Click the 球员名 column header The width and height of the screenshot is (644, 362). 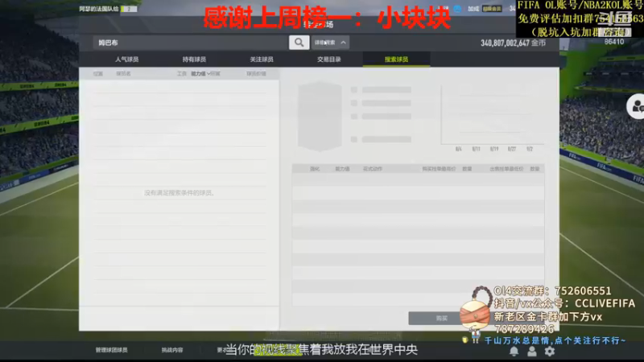coord(123,74)
